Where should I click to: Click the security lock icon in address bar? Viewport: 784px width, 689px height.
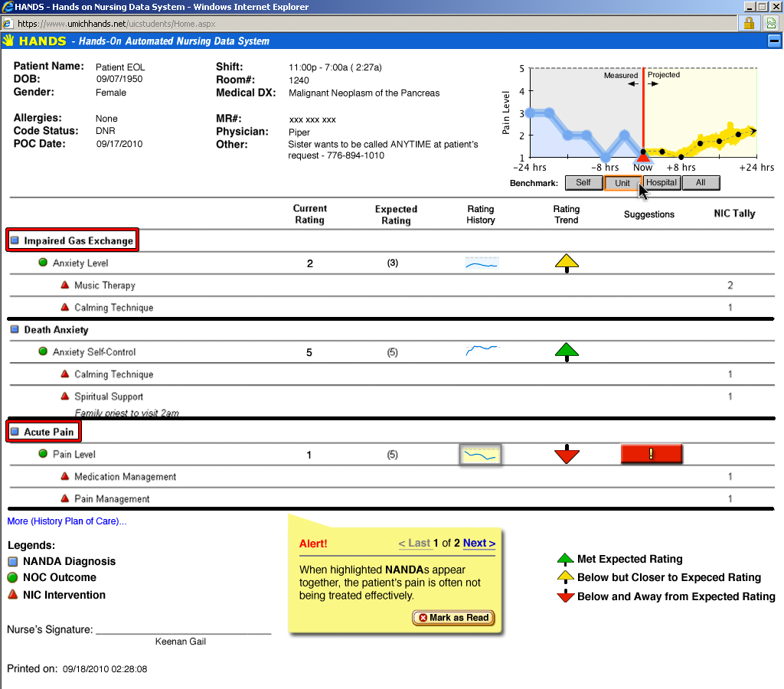[749, 23]
